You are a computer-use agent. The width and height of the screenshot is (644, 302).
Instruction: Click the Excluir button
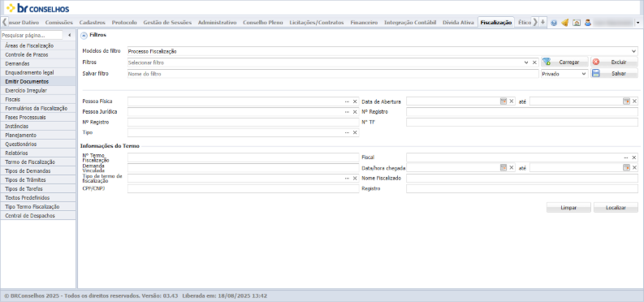[614, 63]
